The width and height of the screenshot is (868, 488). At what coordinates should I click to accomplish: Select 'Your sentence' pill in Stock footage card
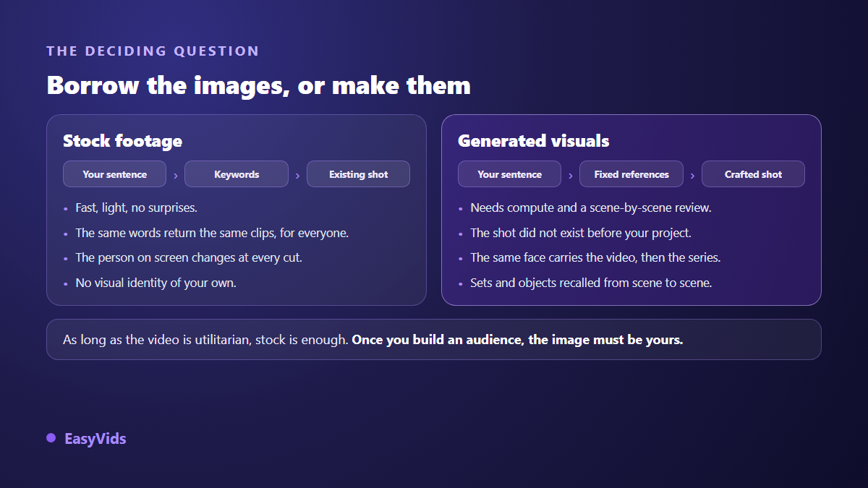tap(114, 174)
